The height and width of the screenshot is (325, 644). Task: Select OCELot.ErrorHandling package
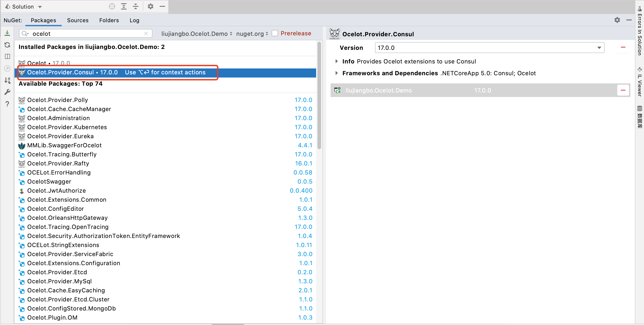coord(165,173)
